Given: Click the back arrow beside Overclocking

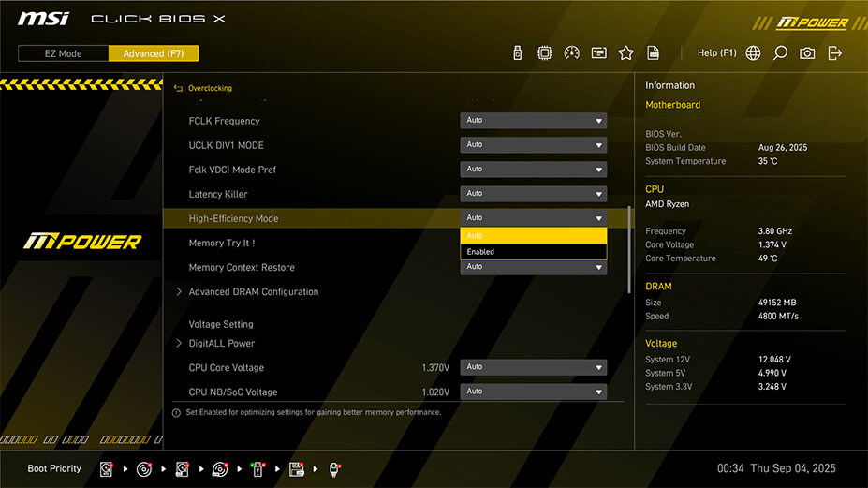Looking at the screenshot, I should (178, 88).
